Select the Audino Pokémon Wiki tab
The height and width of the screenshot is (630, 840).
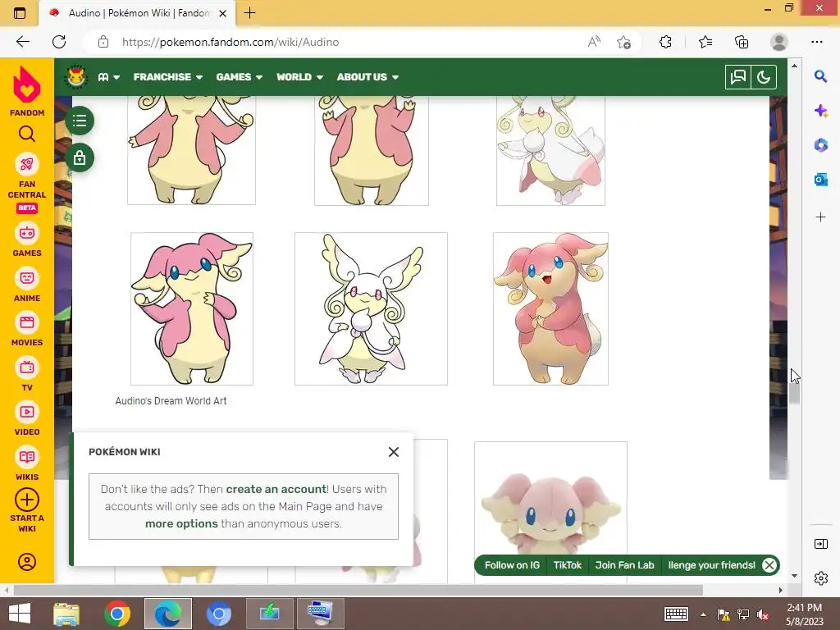(138, 13)
